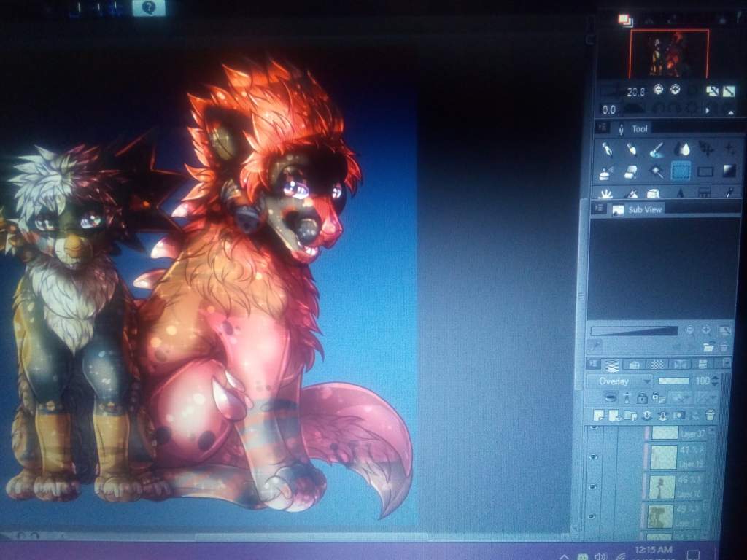Hide Layer 18 with its eye icon
Screen dimensions: 747x560
[x=592, y=486]
